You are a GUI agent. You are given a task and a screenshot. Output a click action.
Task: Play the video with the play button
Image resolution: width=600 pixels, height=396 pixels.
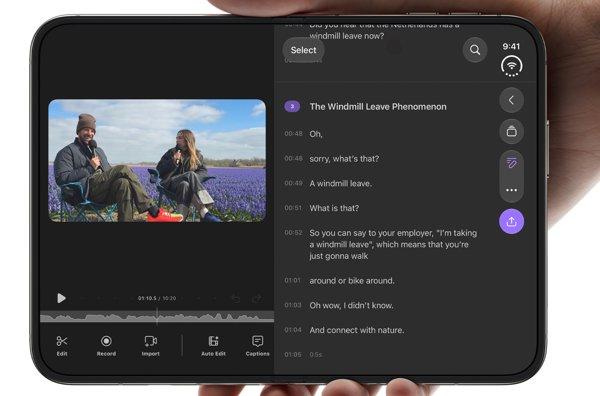61,298
